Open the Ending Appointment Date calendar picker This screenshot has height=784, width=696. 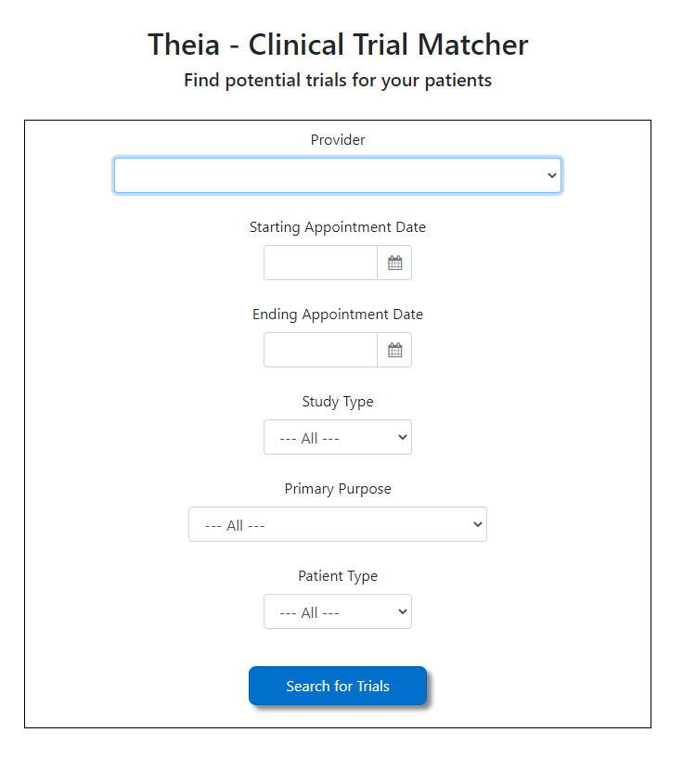coord(394,350)
